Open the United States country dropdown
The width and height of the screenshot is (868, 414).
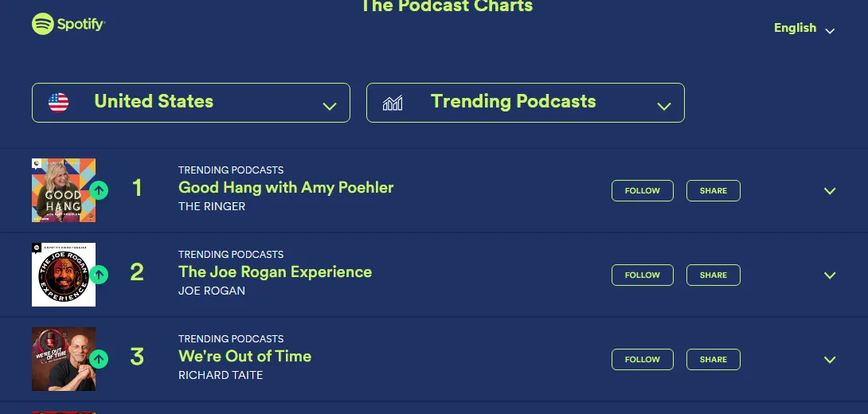[x=191, y=103]
